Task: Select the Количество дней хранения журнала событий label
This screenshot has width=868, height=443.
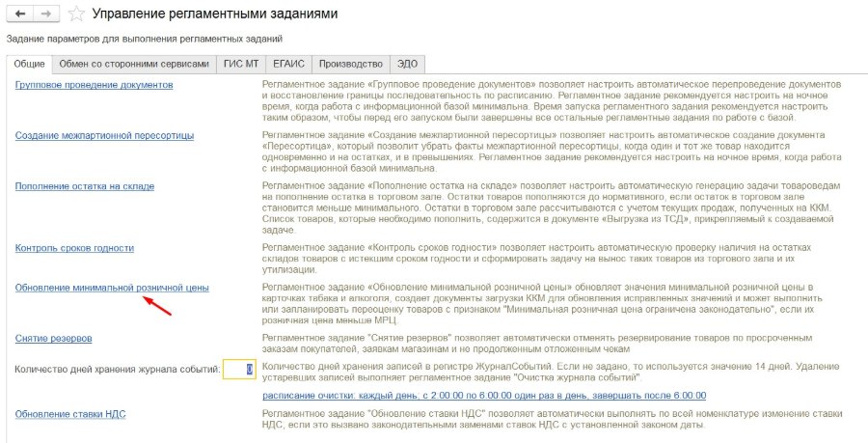Action: click(x=118, y=370)
